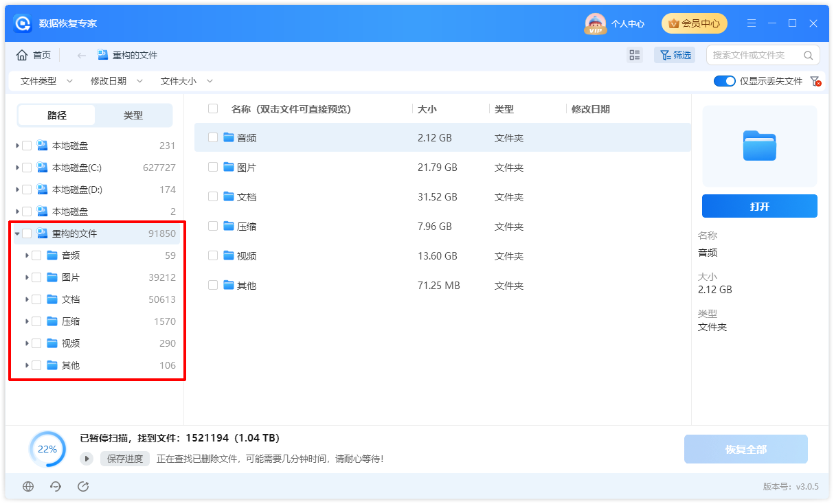Click the 视频 folder icon in file list

tap(229, 255)
